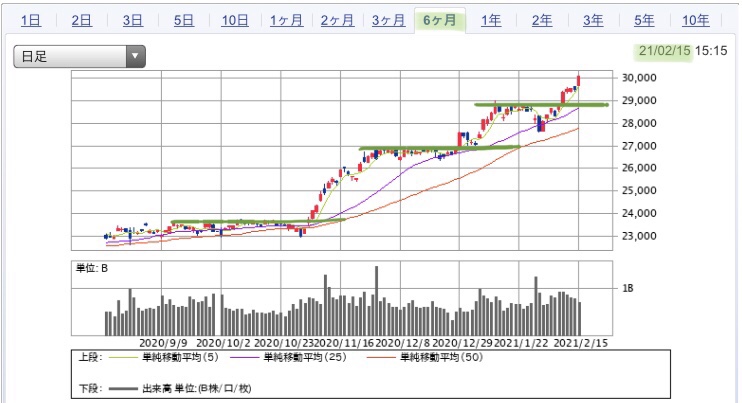Image resolution: width=742 pixels, height=403 pixels.
Task: Select the 2日 period tab
Action: click(x=81, y=20)
